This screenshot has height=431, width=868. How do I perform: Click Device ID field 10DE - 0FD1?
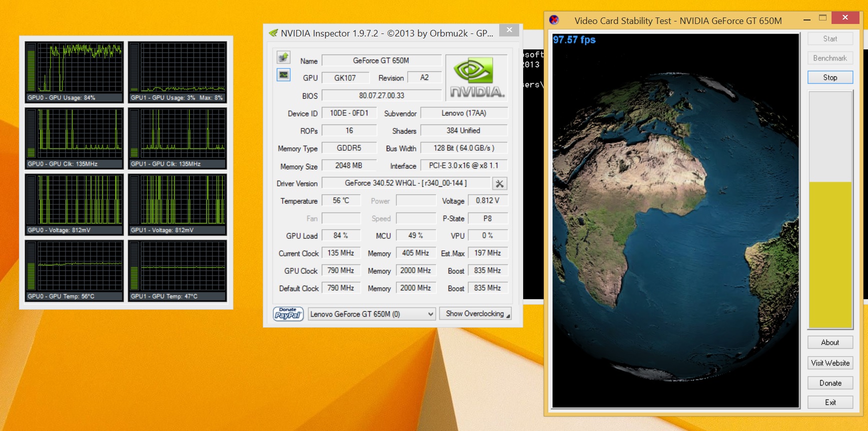(349, 113)
